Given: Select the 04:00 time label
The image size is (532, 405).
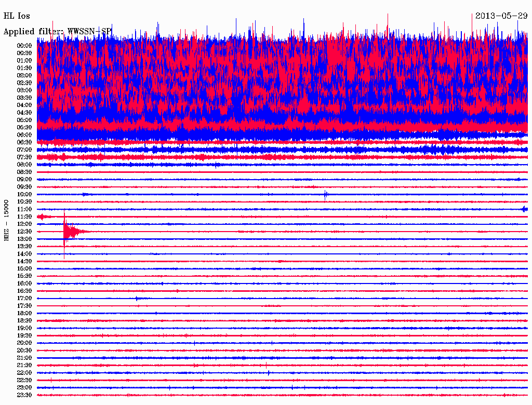Looking at the screenshot, I should [x=24, y=105].
